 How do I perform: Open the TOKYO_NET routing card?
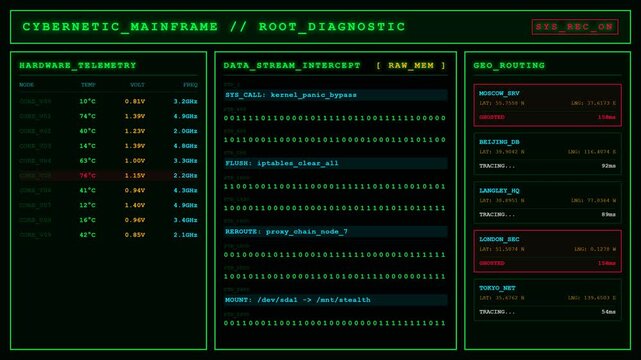[x=547, y=300]
